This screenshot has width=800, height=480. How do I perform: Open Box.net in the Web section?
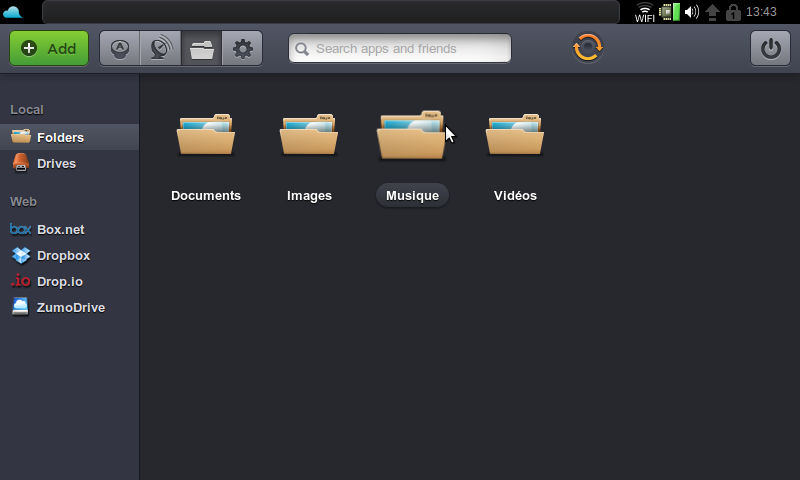click(69, 230)
